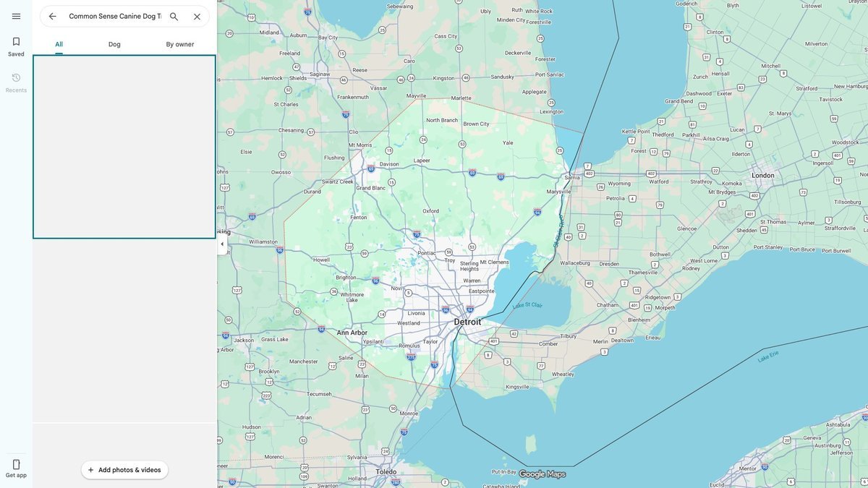Screen dimensions: 868x488
Task: Click the Port Stanley map label
Action: click(767, 247)
